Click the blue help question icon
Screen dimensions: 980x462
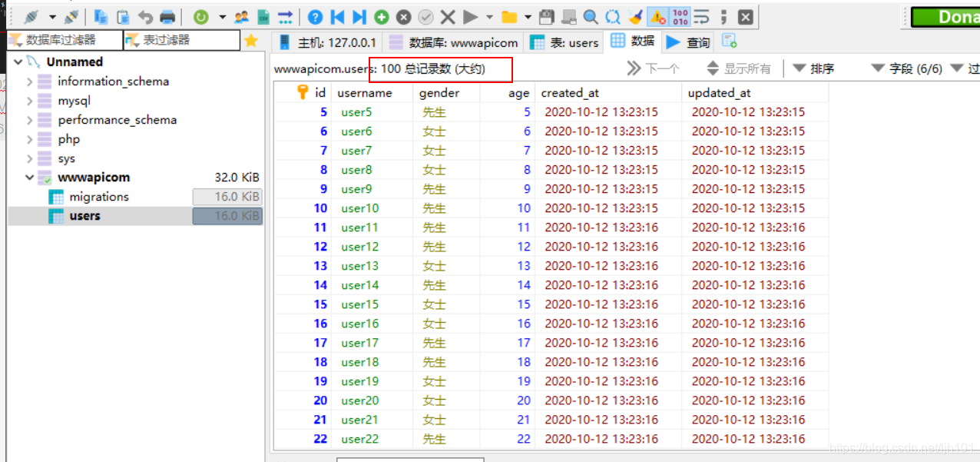coord(315,16)
